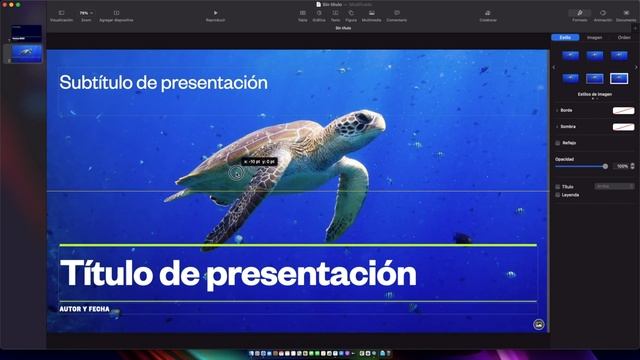Enable the Título checkbox
The image size is (640, 360).
coord(558,187)
